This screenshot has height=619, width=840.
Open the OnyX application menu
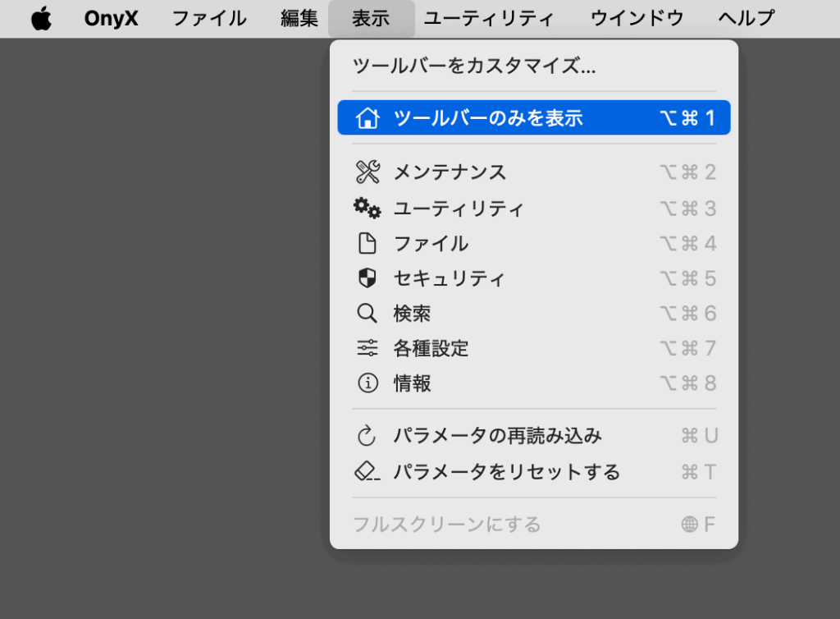click(112, 18)
